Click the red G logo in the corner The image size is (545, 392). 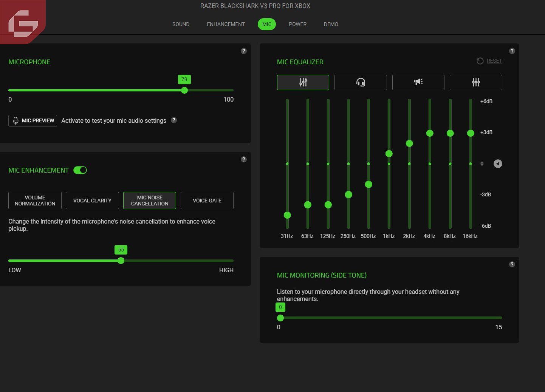point(23,22)
